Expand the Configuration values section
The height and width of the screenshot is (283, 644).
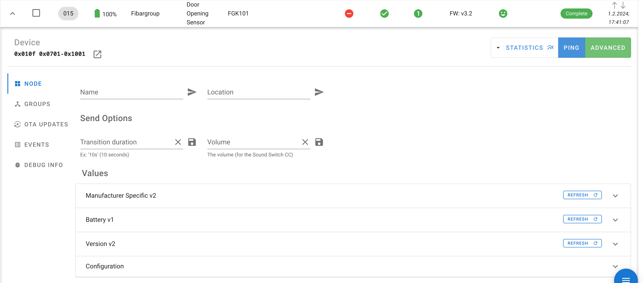(x=615, y=266)
